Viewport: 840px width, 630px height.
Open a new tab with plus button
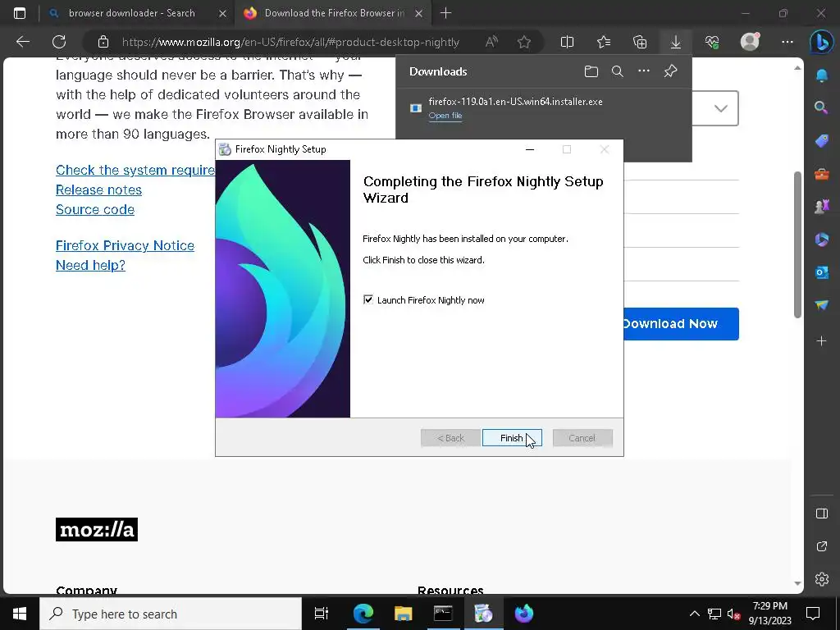coord(445,13)
